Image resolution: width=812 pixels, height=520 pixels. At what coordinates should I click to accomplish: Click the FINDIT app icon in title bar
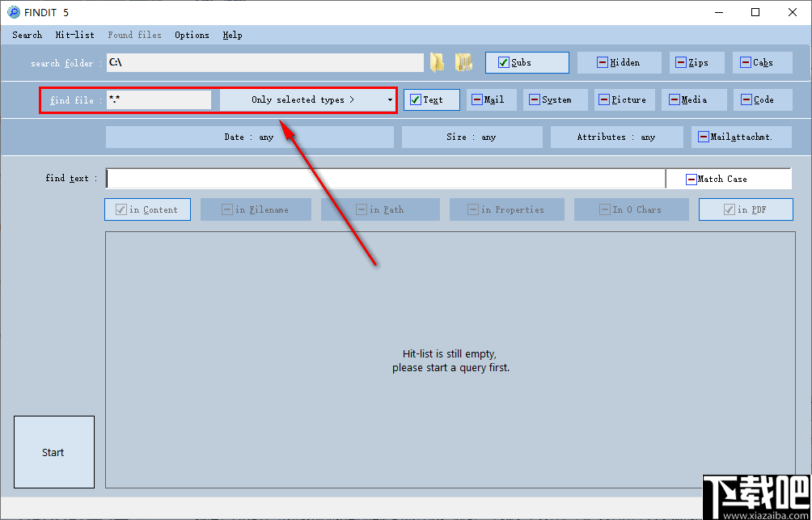[14, 12]
